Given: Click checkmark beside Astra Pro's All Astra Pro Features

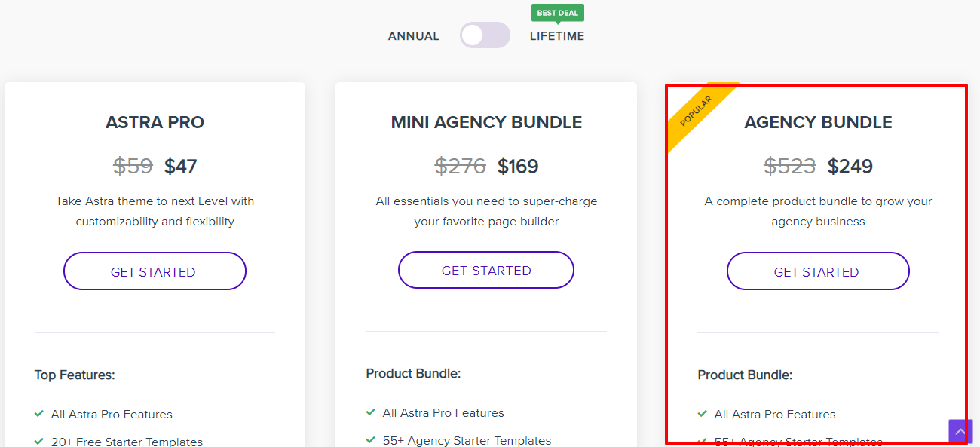Looking at the screenshot, I should (38, 414).
